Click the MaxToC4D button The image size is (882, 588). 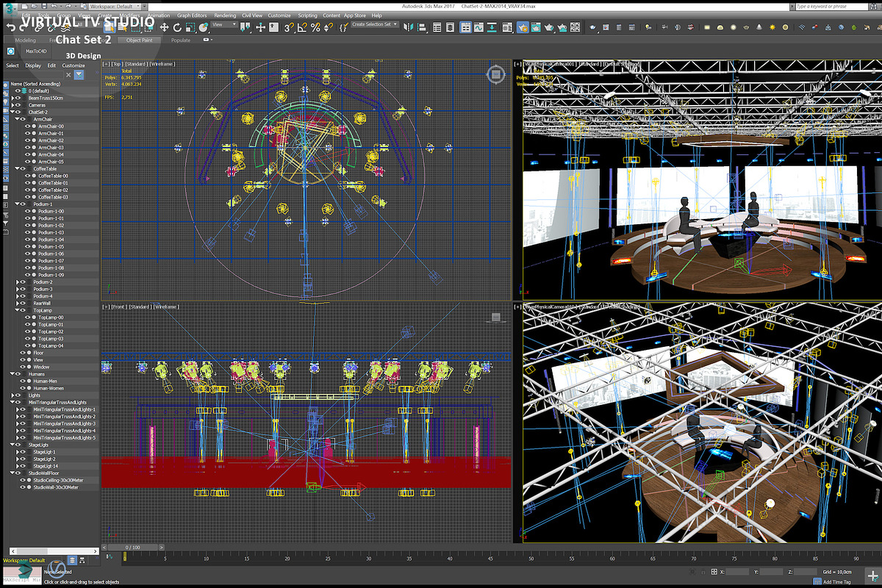(x=35, y=52)
